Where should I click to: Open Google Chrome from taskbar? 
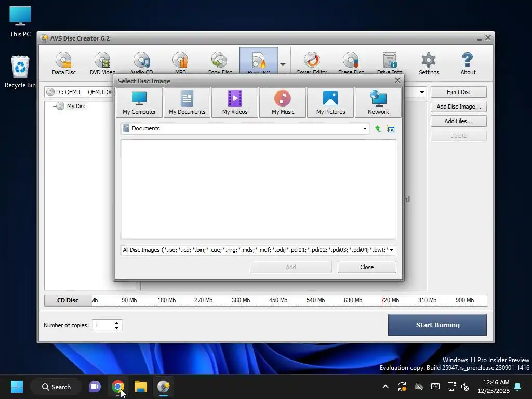tap(118, 387)
